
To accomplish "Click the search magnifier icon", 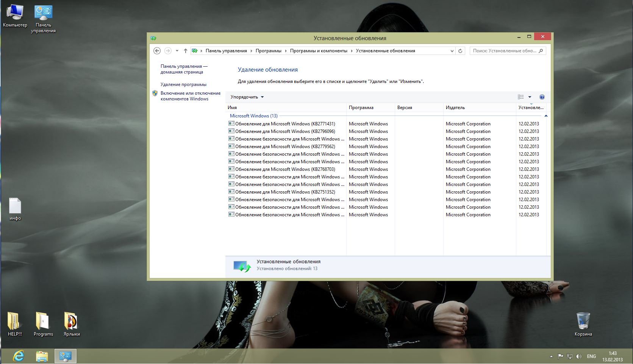I will click(541, 51).
